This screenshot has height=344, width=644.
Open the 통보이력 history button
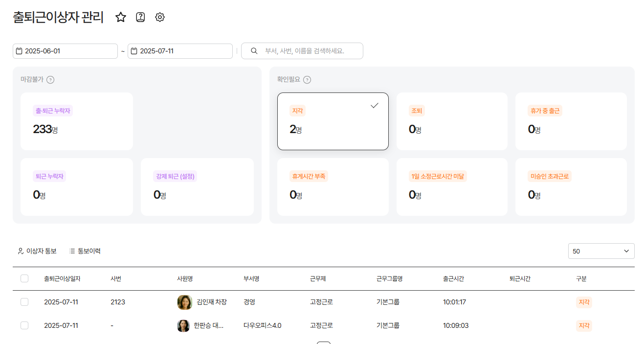point(85,251)
